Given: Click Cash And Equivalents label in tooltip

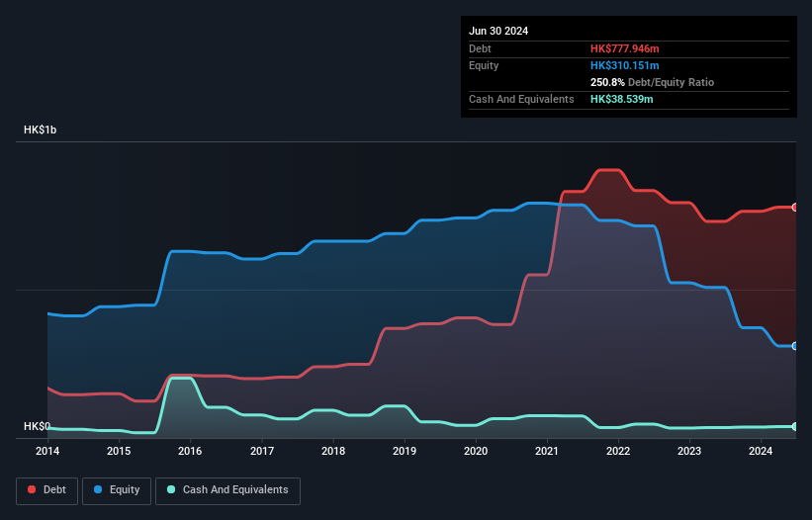Looking at the screenshot, I should [x=521, y=99].
